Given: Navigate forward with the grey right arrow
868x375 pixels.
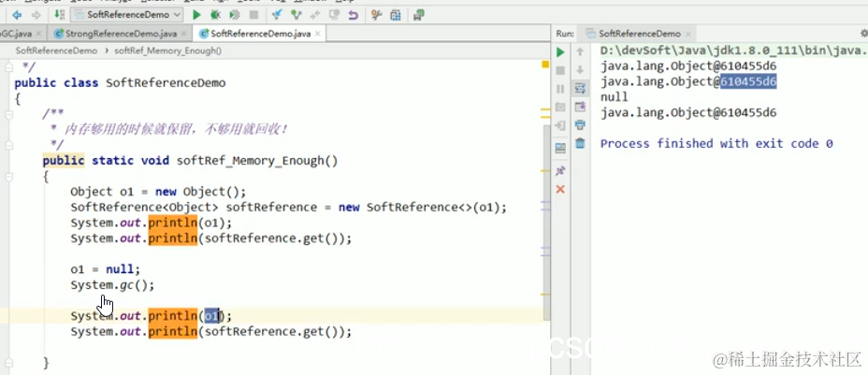Looking at the screenshot, I should pyautogui.click(x=36, y=15).
